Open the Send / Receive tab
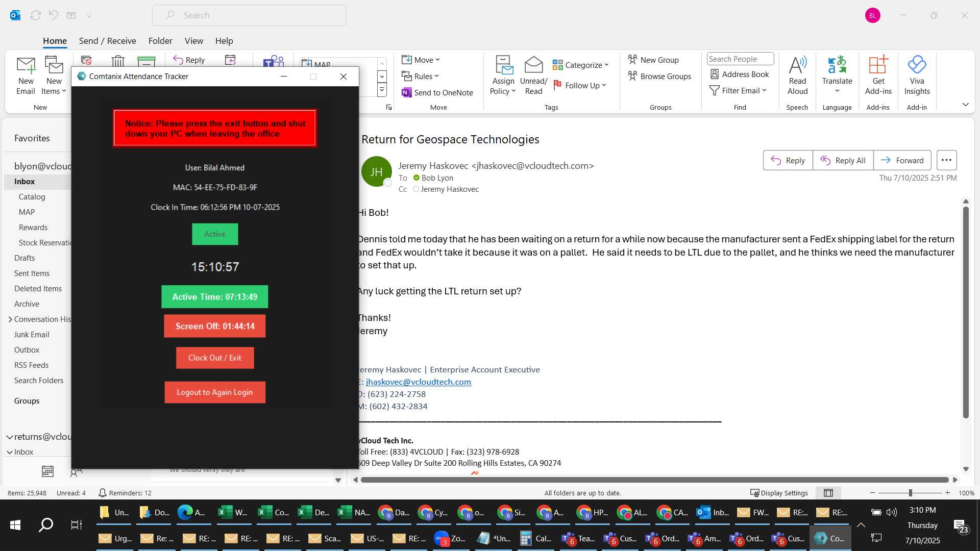The height and width of the screenshot is (551, 980). (107, 41)
